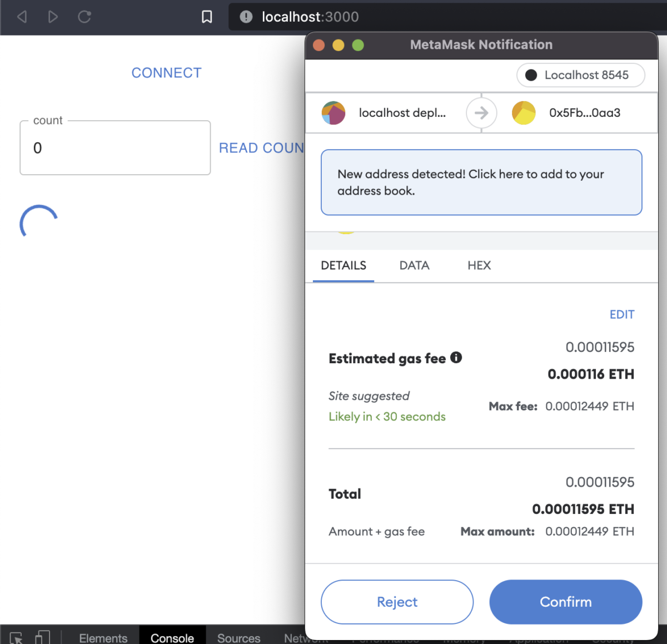
Task: Click the EDIT link to adjust gas fee
Action: (621, 314)
